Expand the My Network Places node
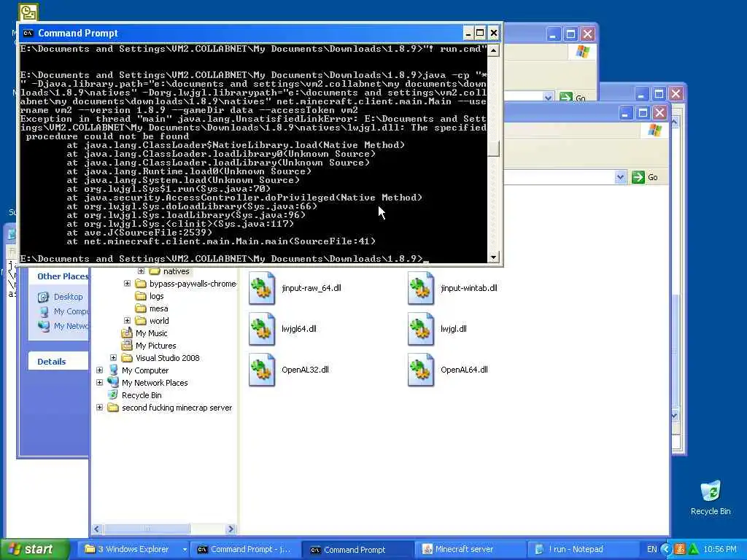747x560 pixels. point(99,382)
